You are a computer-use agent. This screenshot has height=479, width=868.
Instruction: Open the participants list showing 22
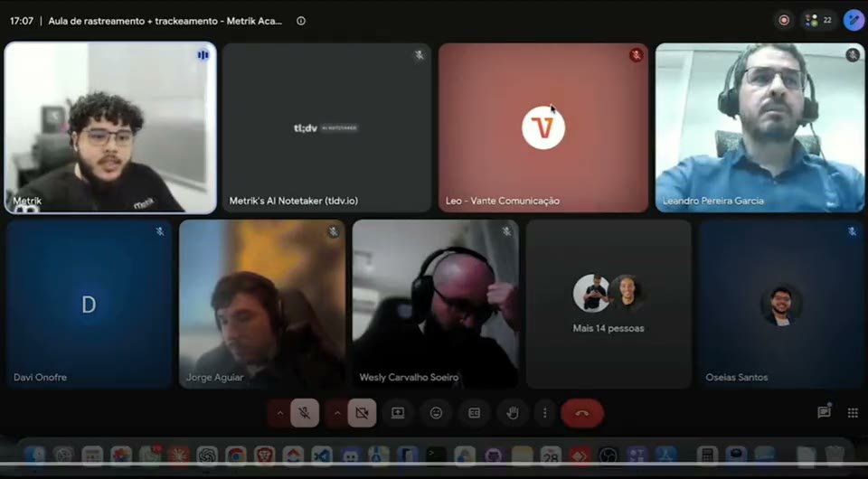819,21
